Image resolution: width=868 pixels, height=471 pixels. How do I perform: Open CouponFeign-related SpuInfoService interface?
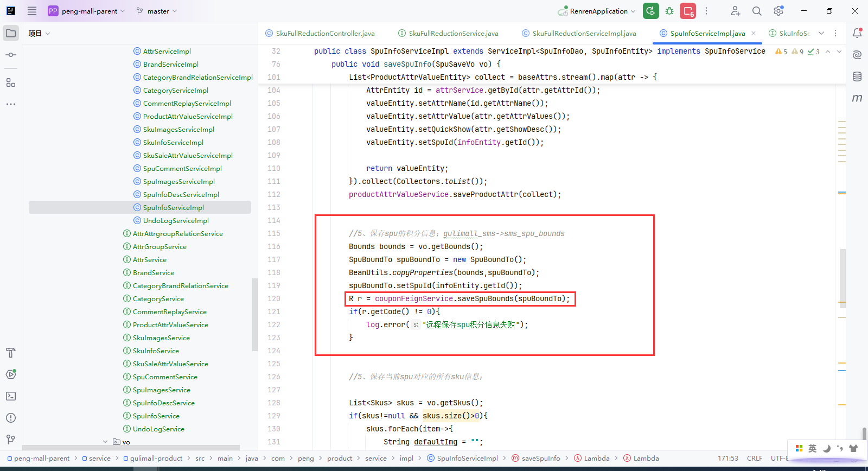pos(151,416)
